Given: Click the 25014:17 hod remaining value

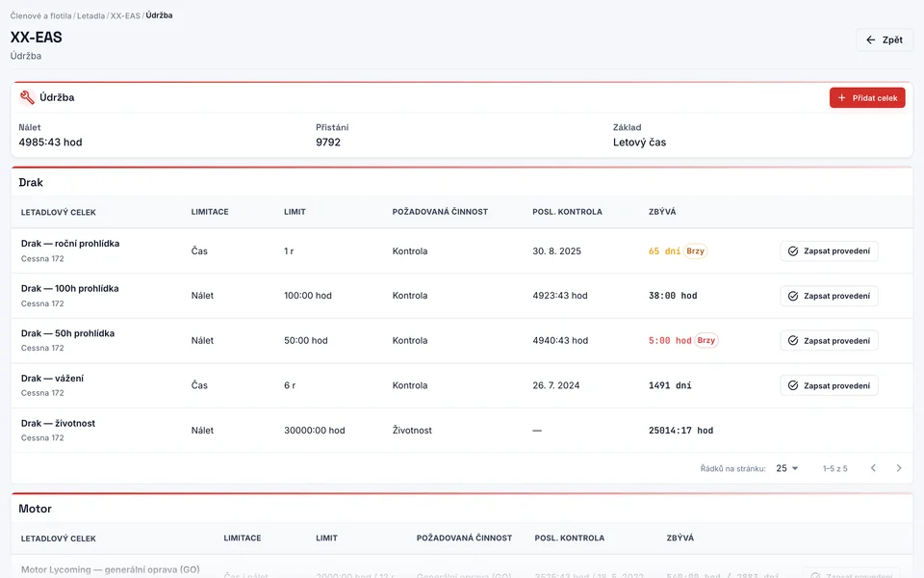Looking at the screenshot, I should (x=680, y=431).
